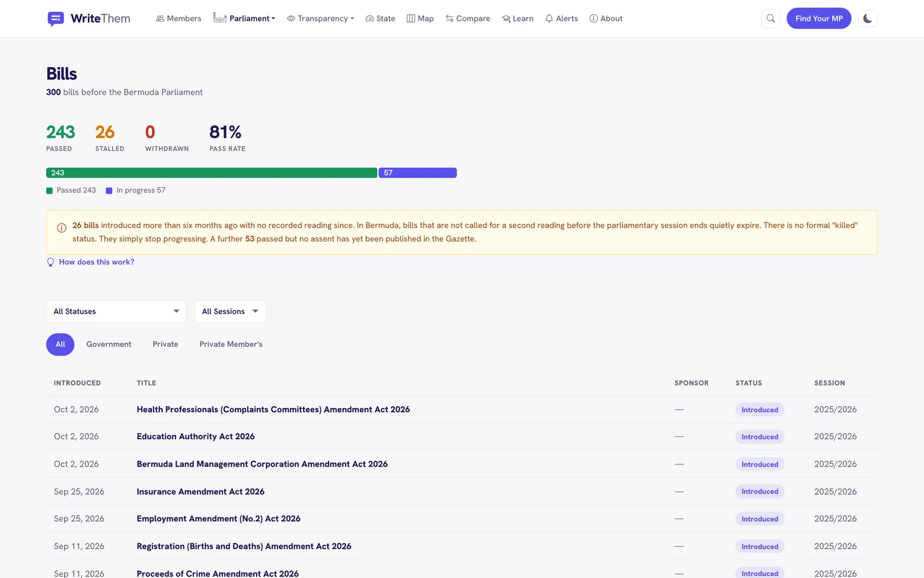Viewport: 924px width, 578px height.
Task: Click the purple In progress 57 bar segment
Action: click(x=418, y=173)
